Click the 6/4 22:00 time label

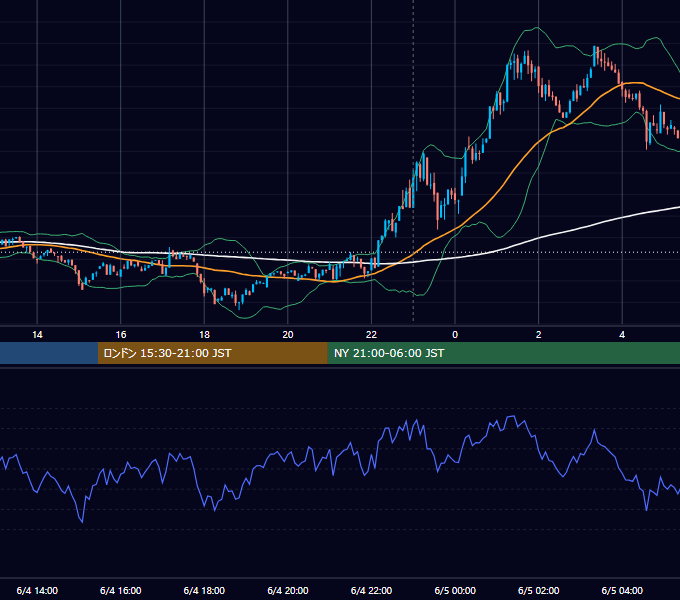point(371,590)
